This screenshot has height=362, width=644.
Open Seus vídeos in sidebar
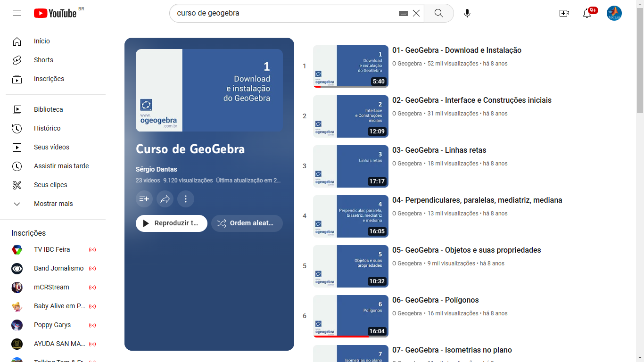(56, 147)
